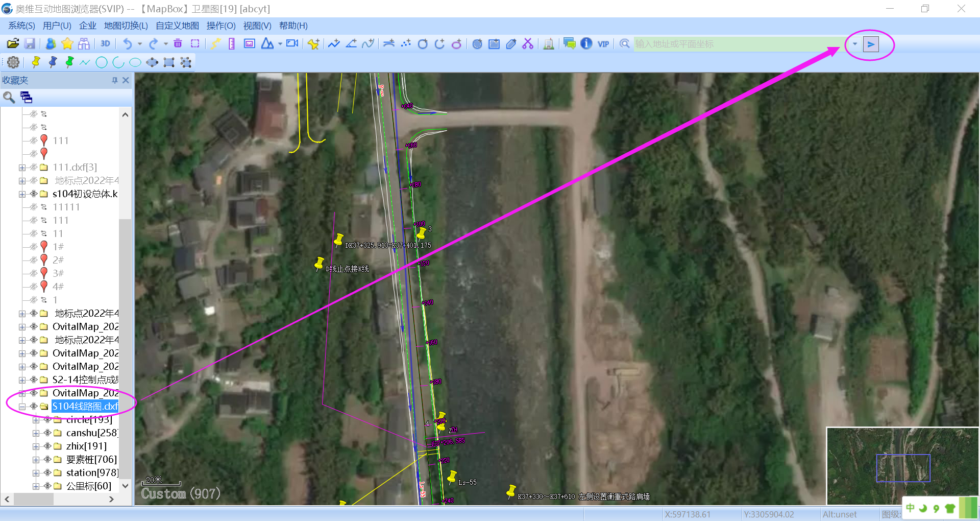Click the VIP button in toolbar
The image size is (980, 521).
[603, 44]
